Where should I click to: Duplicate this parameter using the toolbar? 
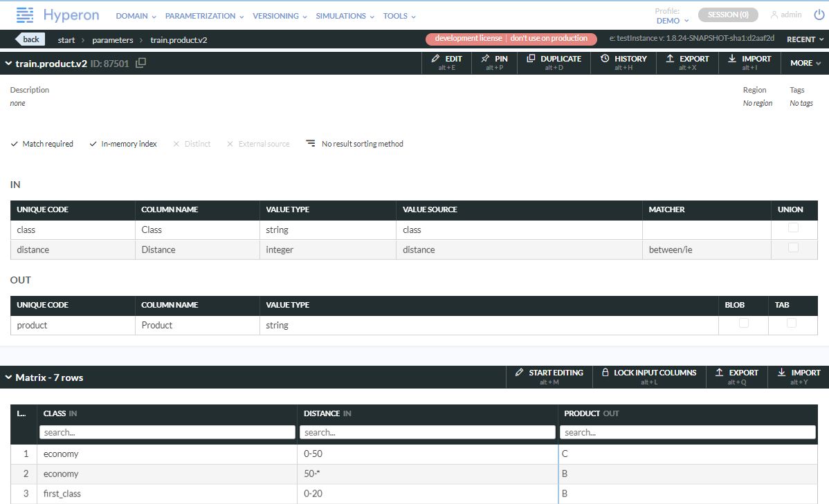coord(554,62)
